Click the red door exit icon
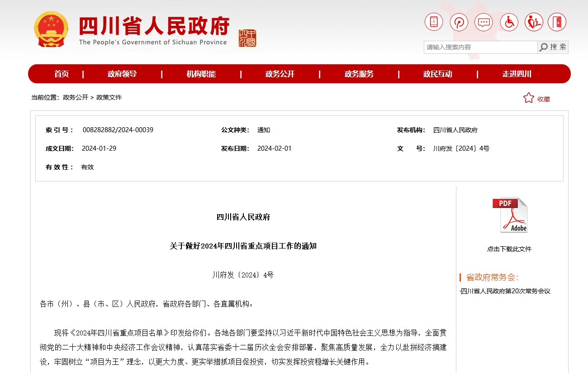 click(557, 22)
